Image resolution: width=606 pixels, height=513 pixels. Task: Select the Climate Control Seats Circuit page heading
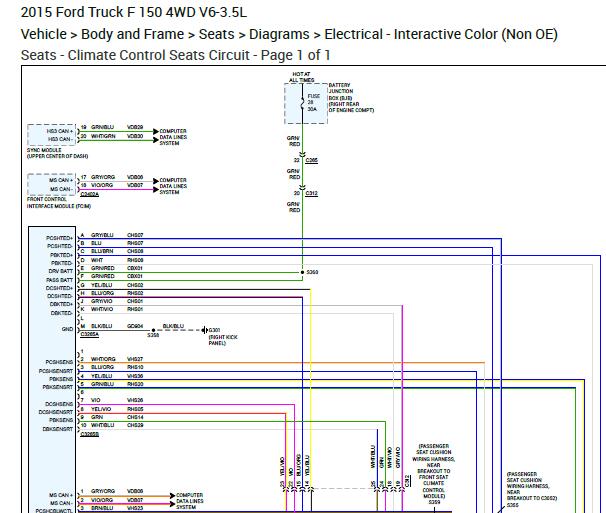175,55
